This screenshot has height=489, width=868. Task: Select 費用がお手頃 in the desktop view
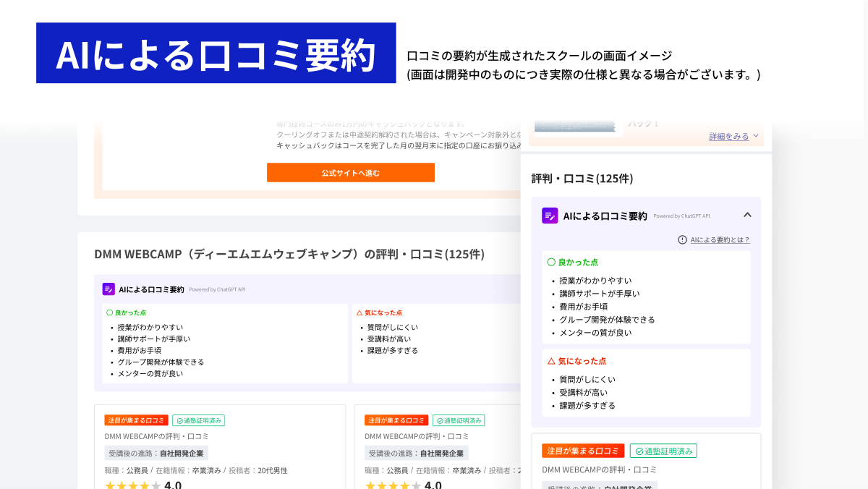point(140,350)
